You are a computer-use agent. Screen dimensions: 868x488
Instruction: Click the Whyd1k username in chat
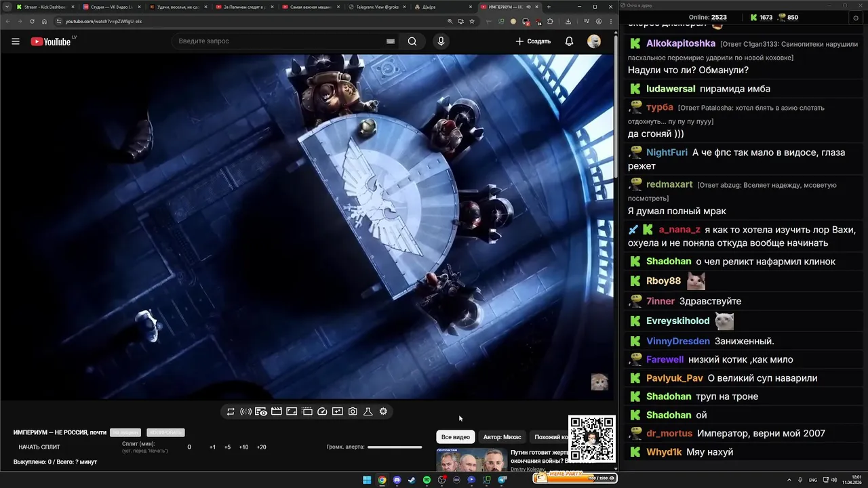[664, 452]
